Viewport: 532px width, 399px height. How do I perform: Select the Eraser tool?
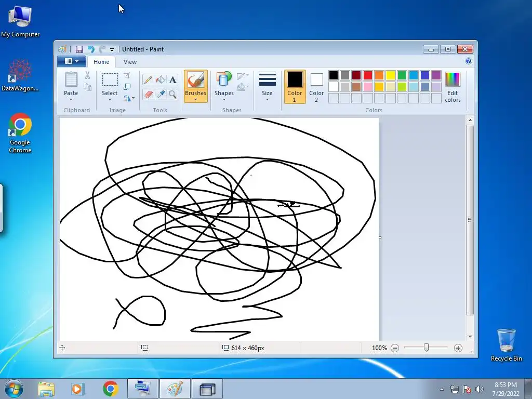(148, 94)
